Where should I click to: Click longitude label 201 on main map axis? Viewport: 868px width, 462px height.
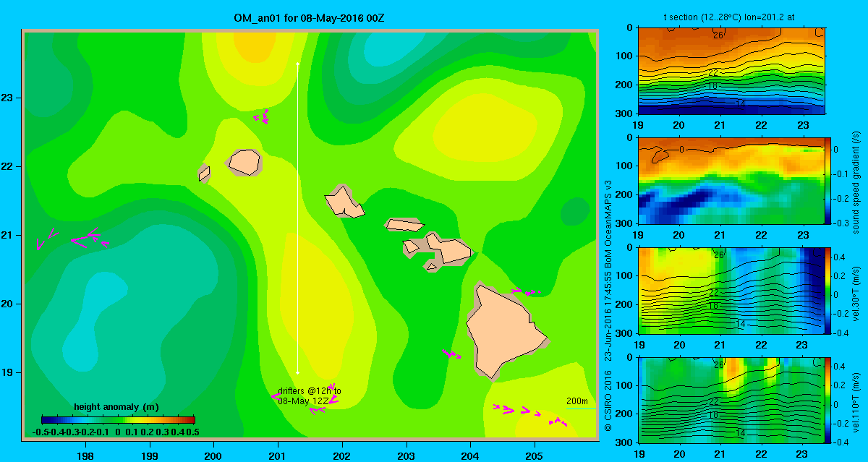(278, 455)
